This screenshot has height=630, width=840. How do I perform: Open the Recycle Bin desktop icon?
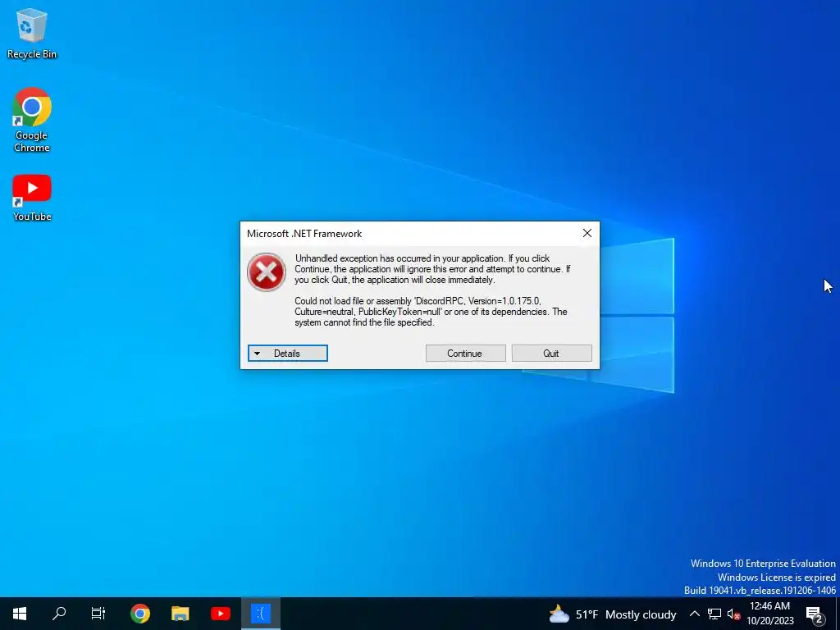coord(32,33)
